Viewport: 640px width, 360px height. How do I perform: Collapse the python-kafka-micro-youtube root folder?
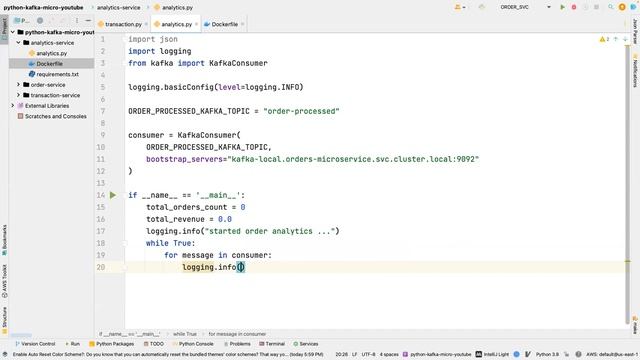pos(13,32)
